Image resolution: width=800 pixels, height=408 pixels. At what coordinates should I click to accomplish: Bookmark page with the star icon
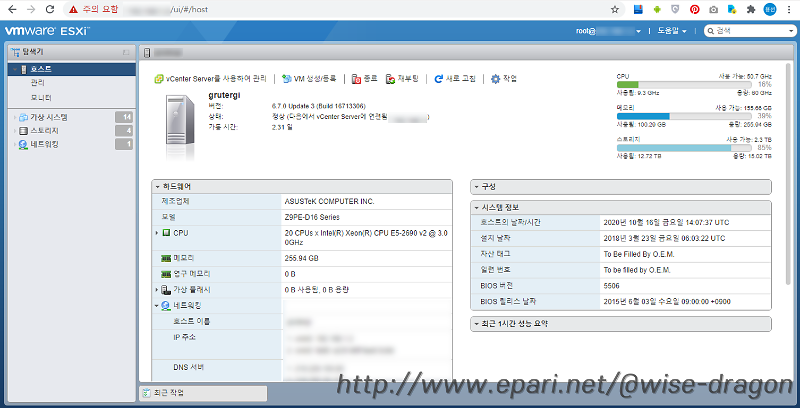click(615, 9)
